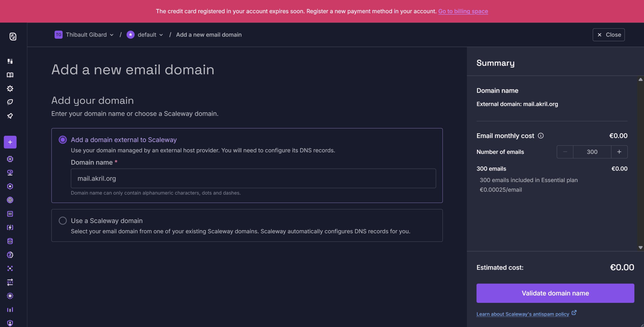Click the summary panel scrollbar down arrow
Screen dimensions: 644x327
pyautogui.click(x=640, y=248)
